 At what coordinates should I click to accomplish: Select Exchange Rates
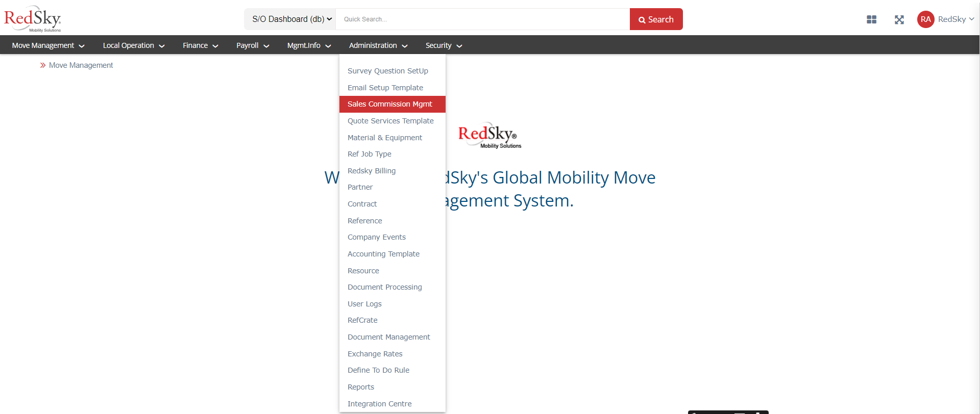[x=393, y=354]
